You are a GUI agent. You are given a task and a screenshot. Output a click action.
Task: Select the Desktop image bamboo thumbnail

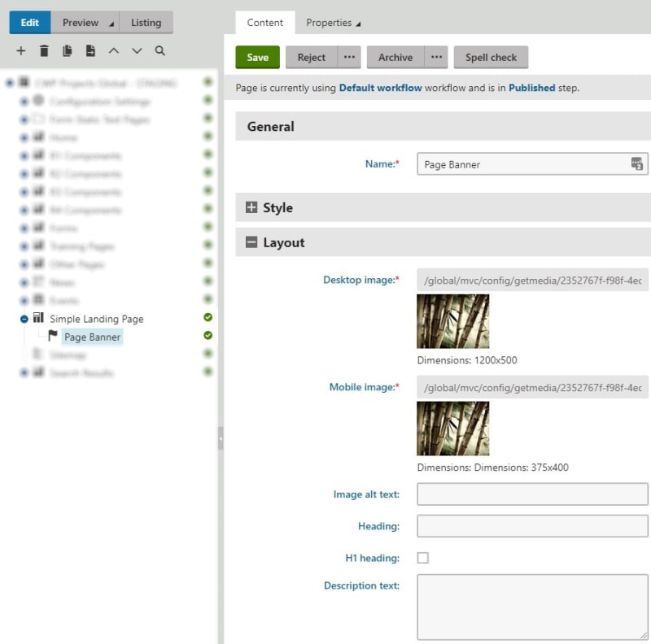[453, 321]
